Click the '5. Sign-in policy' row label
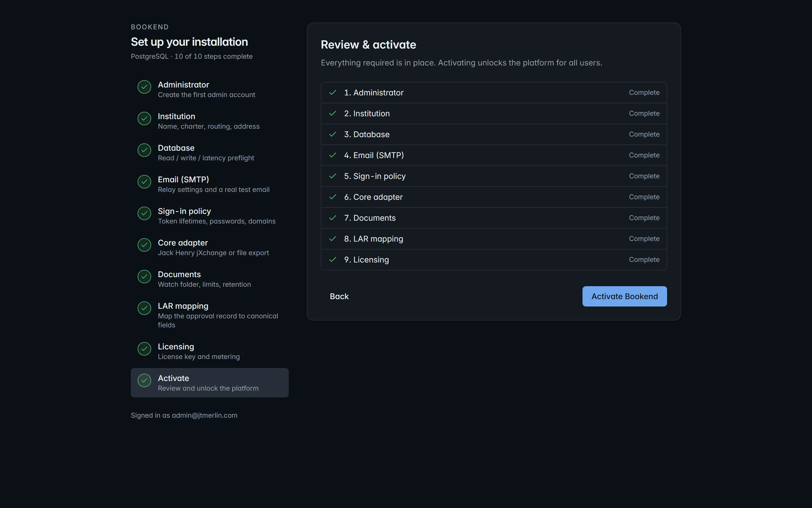This screenshot has height=508, width=812. 375,176
